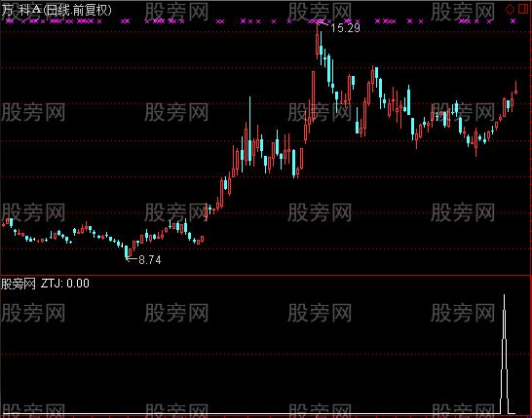
Task: Click the red diamond icon at top right
Action: point(510,10)
